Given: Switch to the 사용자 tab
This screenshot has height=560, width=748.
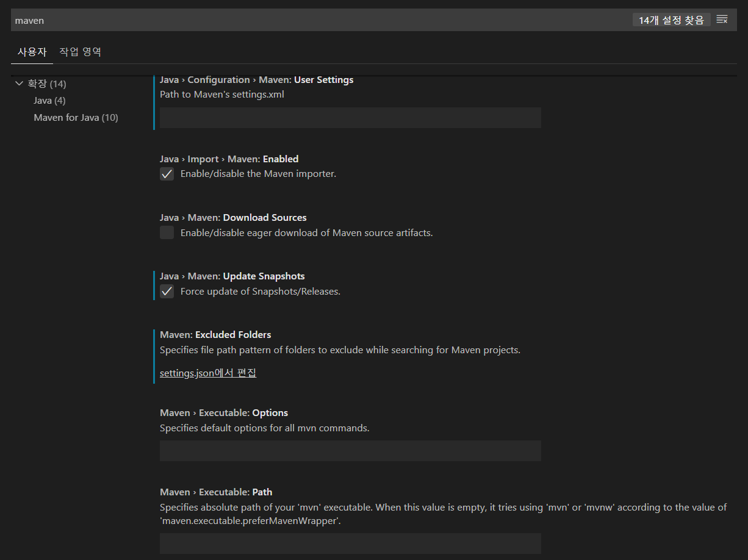Looking at the screenshot, I should click(x=32, y=52).
